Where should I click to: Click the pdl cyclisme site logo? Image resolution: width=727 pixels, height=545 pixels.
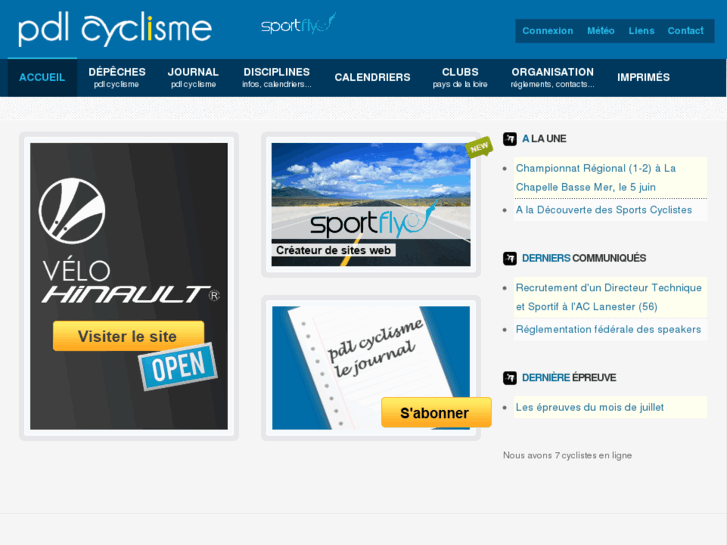point(115,29)
